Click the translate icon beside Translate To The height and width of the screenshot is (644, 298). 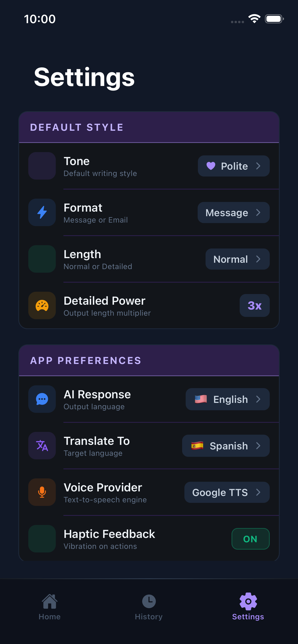[42, 446]
